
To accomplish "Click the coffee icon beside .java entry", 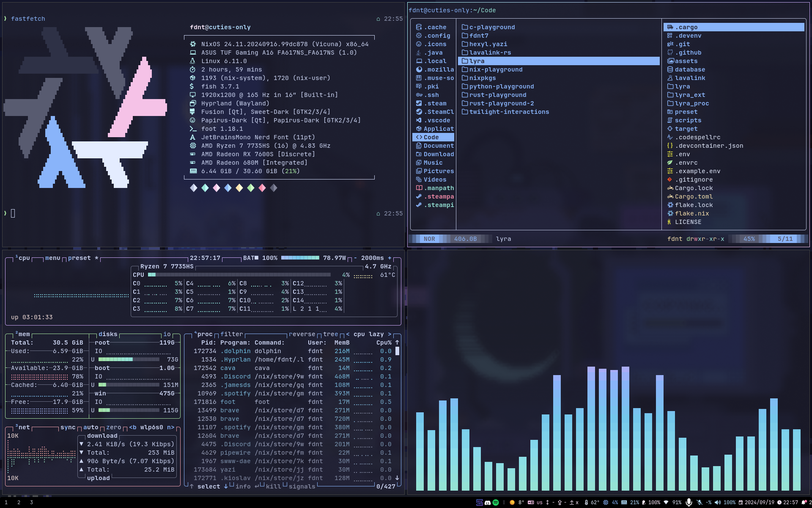I will click(419, 52).
